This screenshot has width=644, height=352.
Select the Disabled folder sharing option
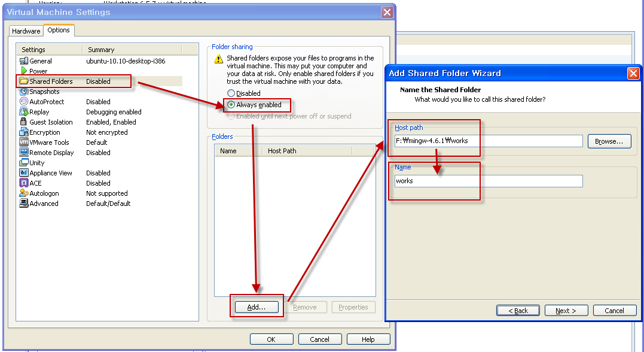pyautogui.click(x=244, y=93)
